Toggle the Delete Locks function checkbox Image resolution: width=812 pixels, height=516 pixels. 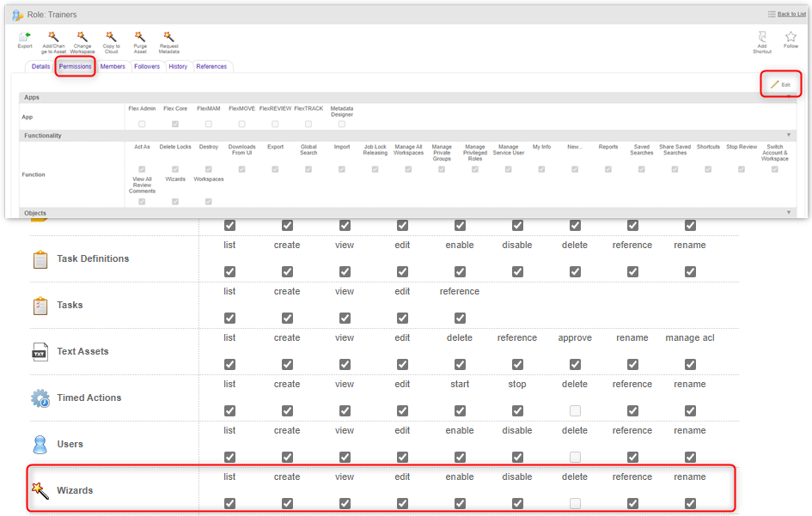(x=175, y=169)
